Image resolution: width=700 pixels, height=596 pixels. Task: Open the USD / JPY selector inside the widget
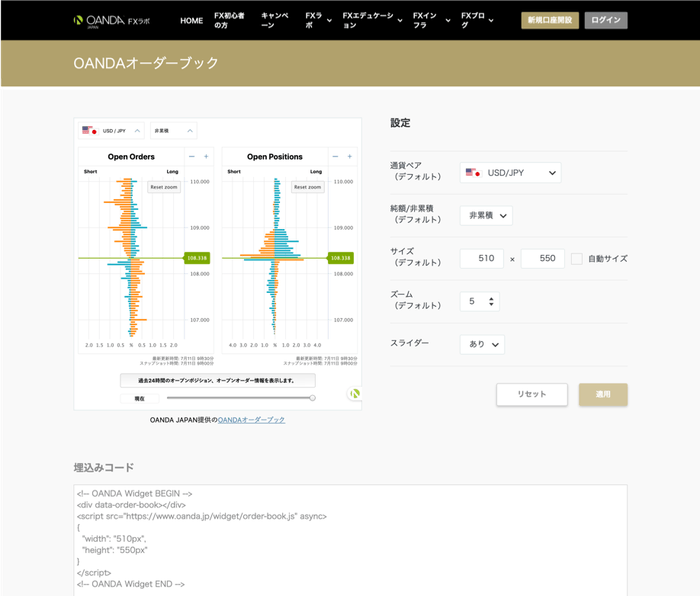110,131
